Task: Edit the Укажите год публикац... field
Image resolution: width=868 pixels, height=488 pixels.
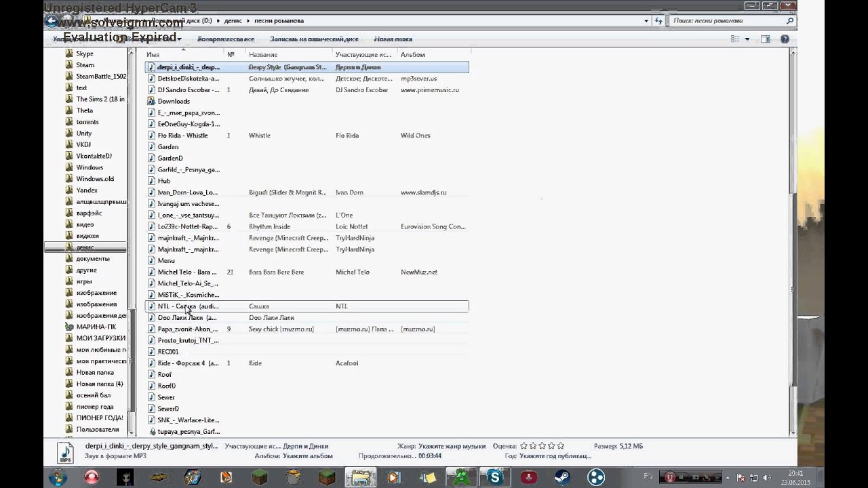Action: 555,456
